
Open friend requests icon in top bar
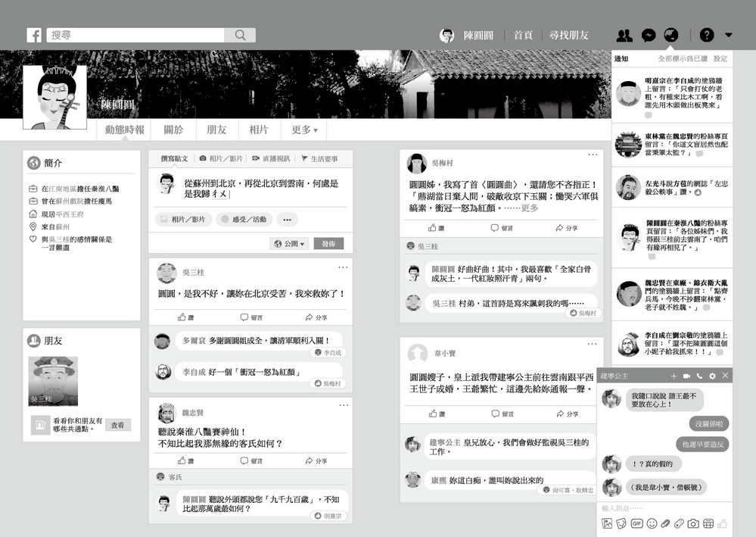624,36
